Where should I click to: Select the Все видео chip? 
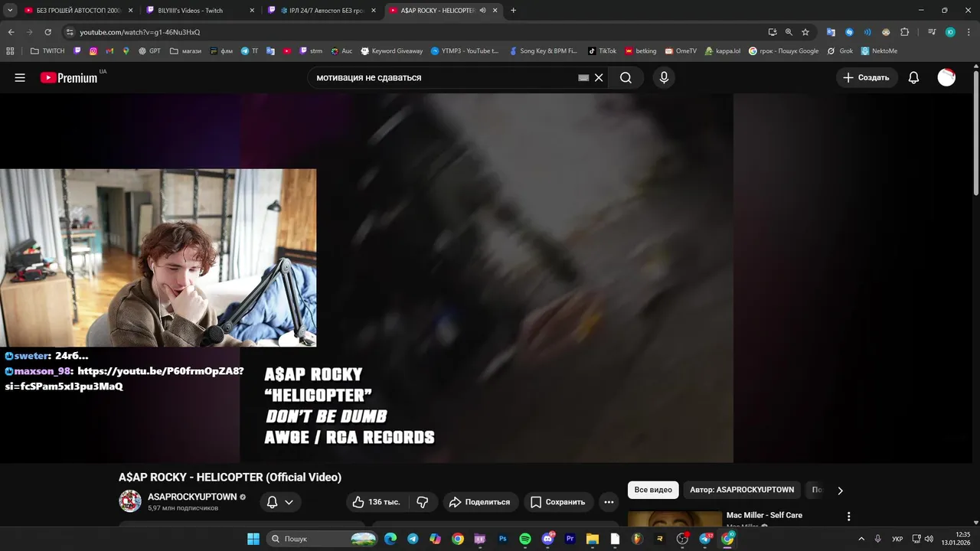click(653, 490)
